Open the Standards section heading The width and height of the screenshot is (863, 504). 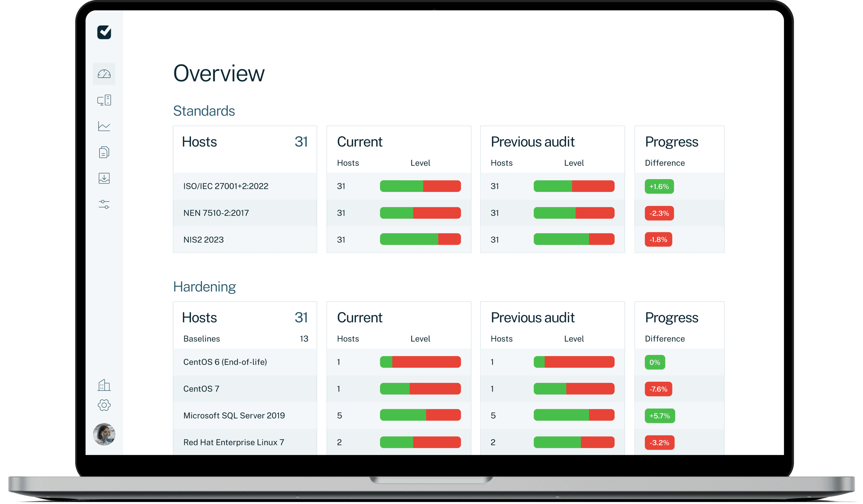204,111
